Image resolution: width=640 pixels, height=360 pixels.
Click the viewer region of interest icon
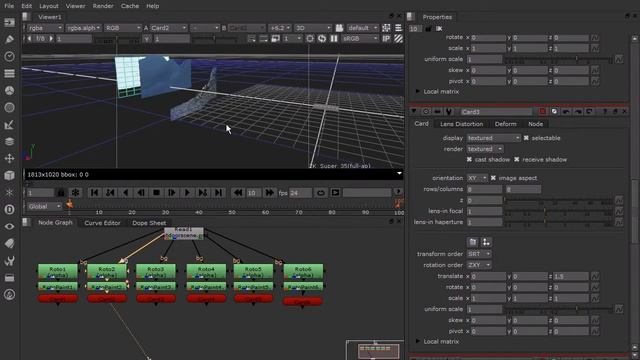pos(310,39)
